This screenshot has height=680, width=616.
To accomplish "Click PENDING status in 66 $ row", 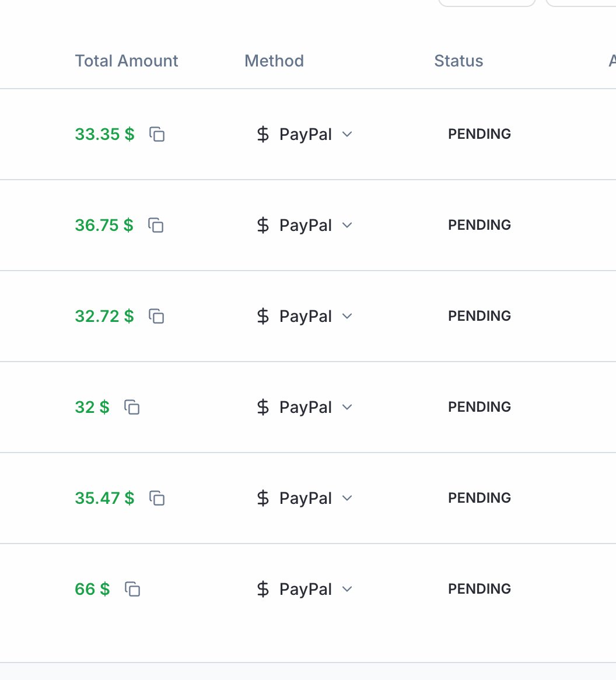I will tap(480, 588).
